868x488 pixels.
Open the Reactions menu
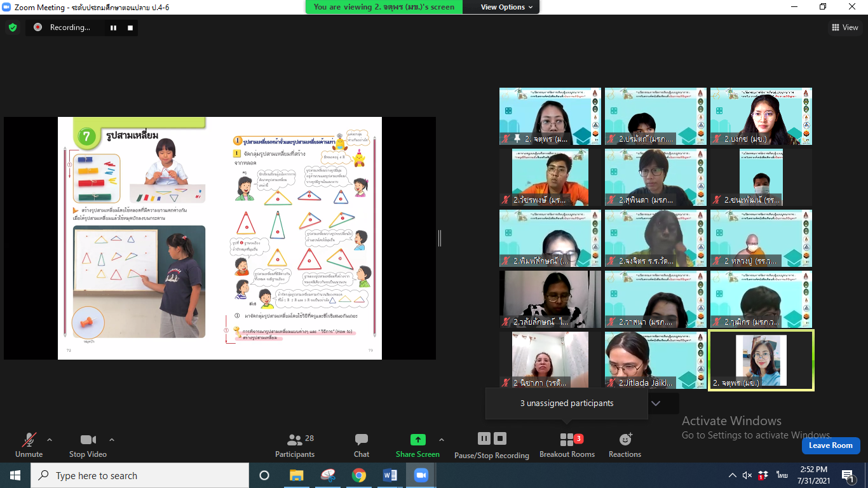[625, 445]
